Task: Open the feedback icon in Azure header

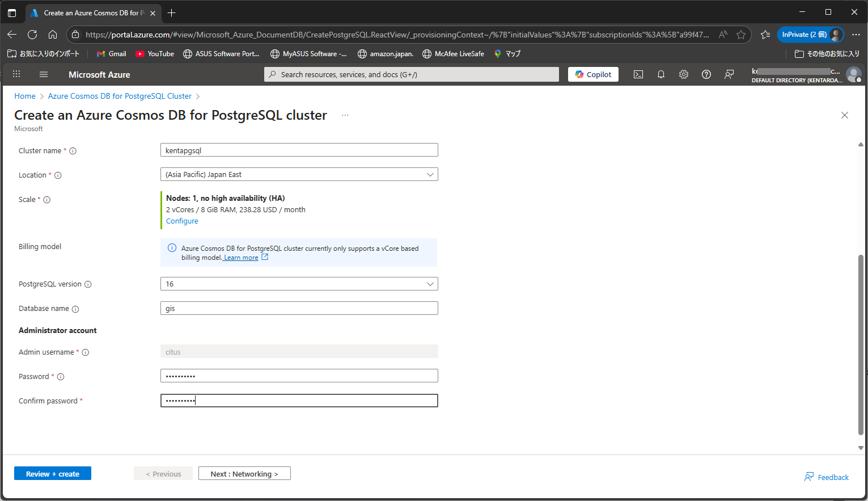Action: [729, 74]
